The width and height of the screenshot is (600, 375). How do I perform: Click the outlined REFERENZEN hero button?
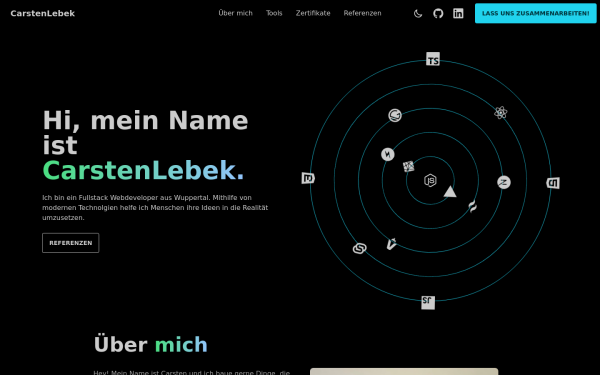[x=70, y=243]
